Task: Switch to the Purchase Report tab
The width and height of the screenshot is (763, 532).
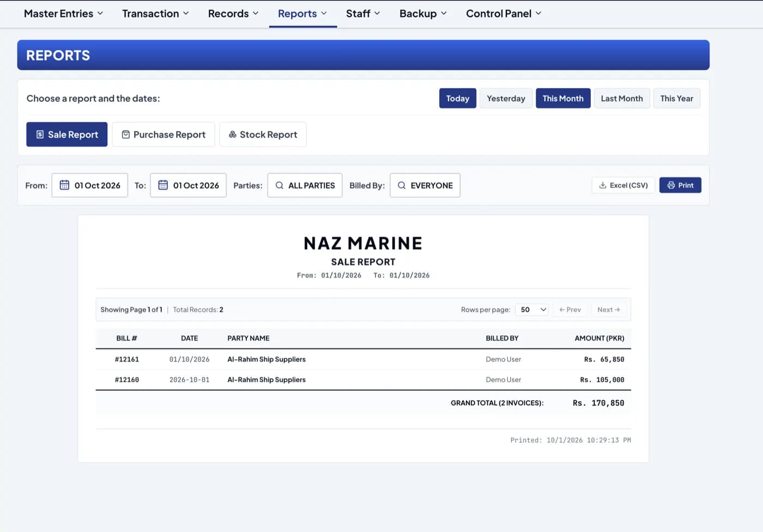Action: [x=163, y=134]
